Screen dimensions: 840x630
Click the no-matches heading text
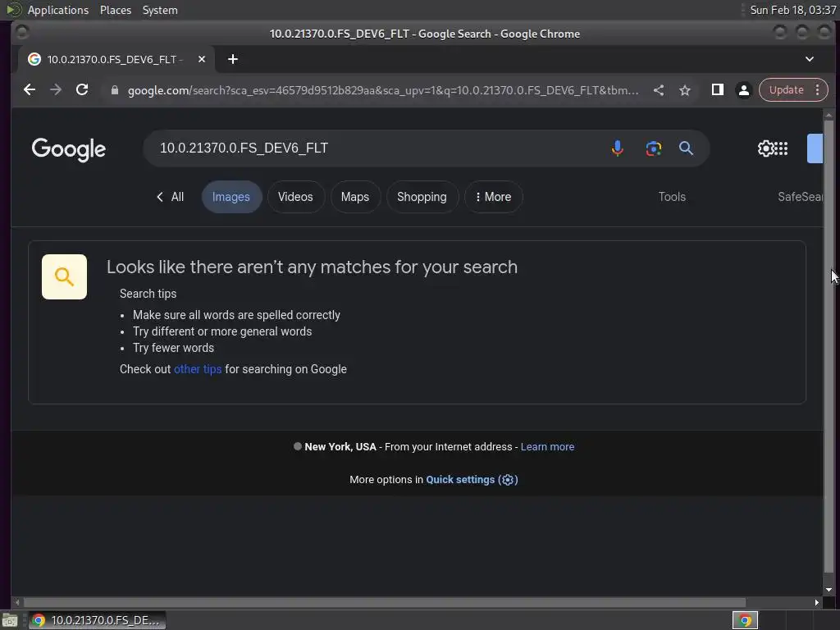pos(312,267)
